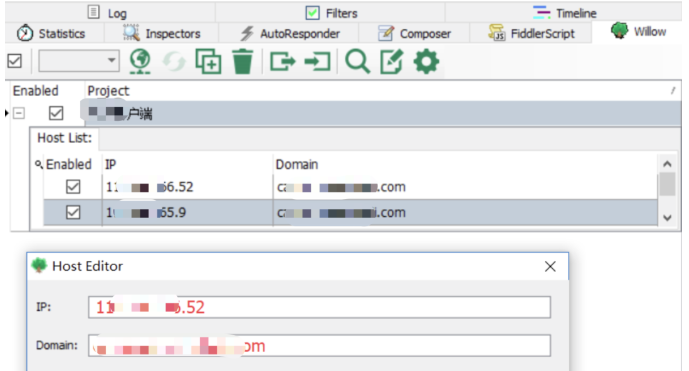Viewport: 689px width, 371px height.
Task: Open the Composer tab
Action: click(414, 33)
